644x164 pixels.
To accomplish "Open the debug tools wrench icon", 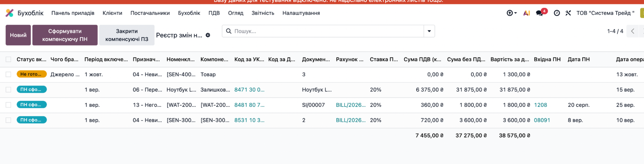I will coord(568,13).
